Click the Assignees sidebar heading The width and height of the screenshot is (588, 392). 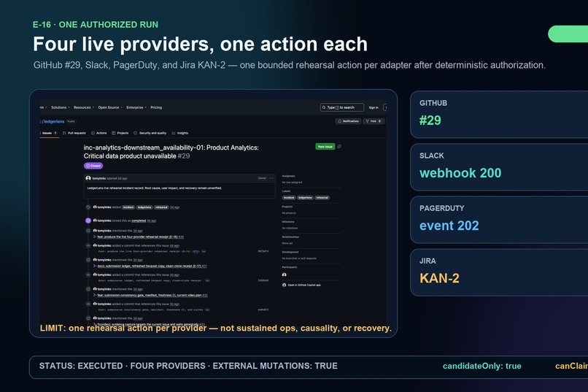point(288,176)
